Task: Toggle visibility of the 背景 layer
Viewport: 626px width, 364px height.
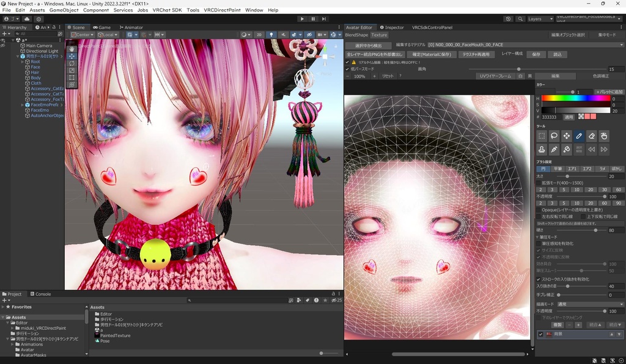Action: [540, 334]
